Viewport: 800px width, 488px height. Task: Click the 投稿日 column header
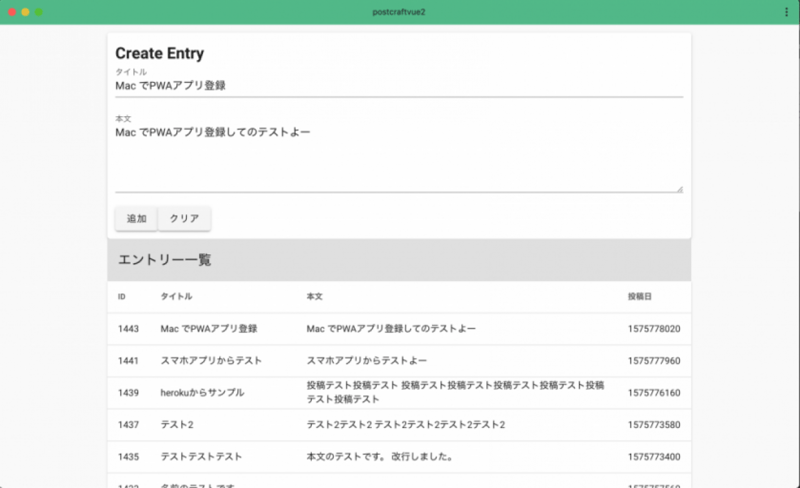coord(639,297)
